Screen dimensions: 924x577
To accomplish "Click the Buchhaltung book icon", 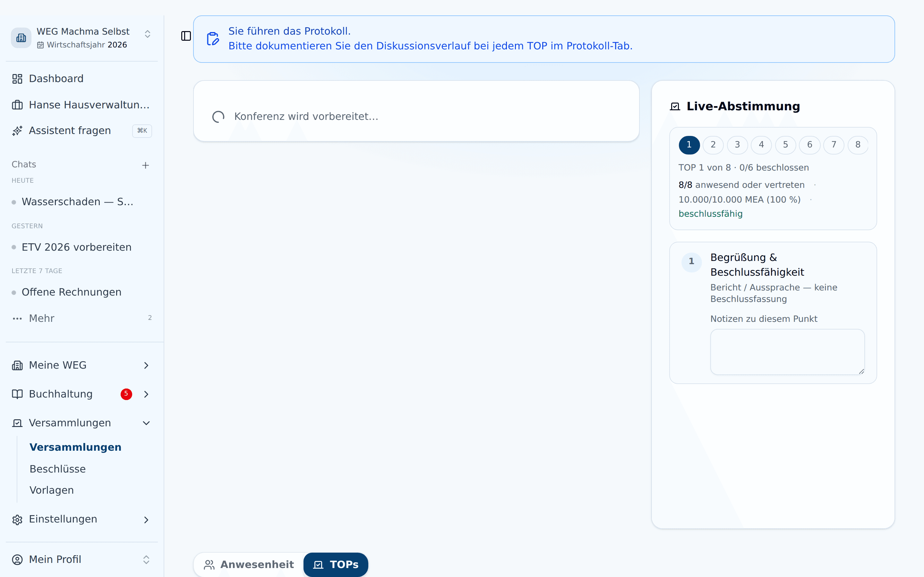I will pyautogui.click(x=17, y=394).
